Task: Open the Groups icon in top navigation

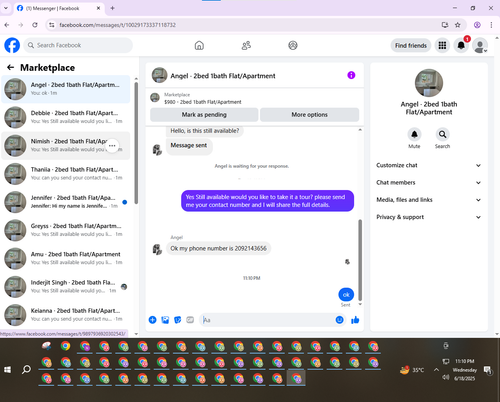Action: click(293, 45)
